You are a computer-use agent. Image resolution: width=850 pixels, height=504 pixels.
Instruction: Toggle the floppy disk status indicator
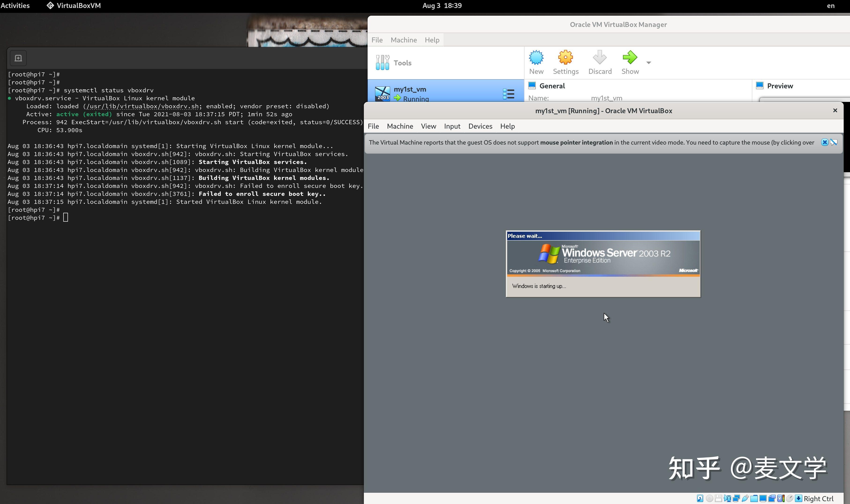point(719,498)
